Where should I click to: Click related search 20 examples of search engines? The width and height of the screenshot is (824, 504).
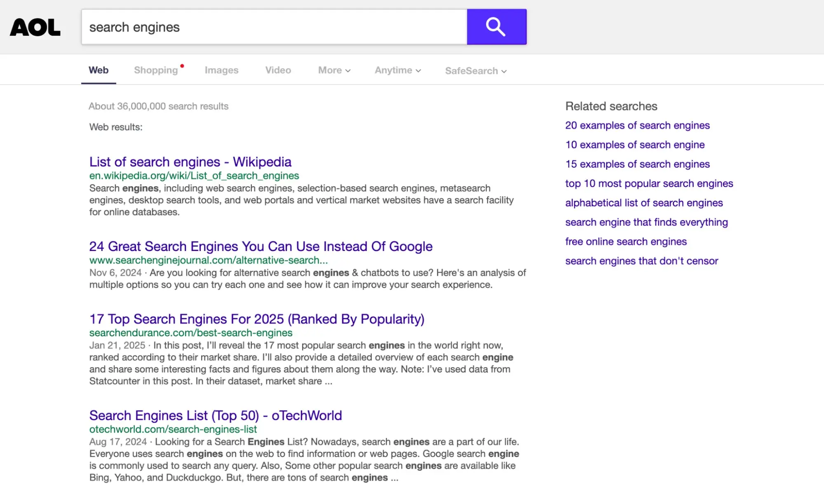click(x=637, y=125)
